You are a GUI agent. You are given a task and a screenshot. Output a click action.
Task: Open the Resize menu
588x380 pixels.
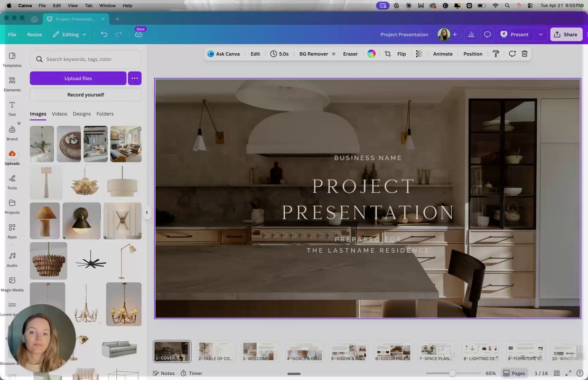pos(34,34)
